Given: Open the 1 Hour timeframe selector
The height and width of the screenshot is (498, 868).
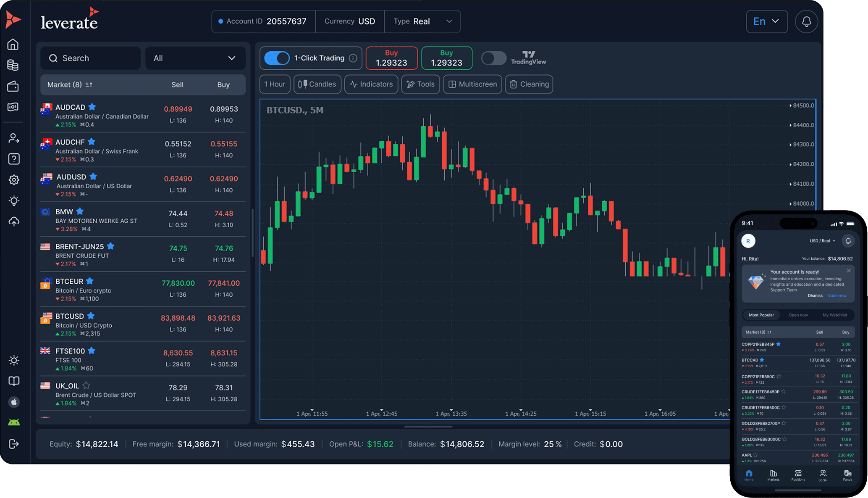Looking at the screenshot, I should [275, 84].
